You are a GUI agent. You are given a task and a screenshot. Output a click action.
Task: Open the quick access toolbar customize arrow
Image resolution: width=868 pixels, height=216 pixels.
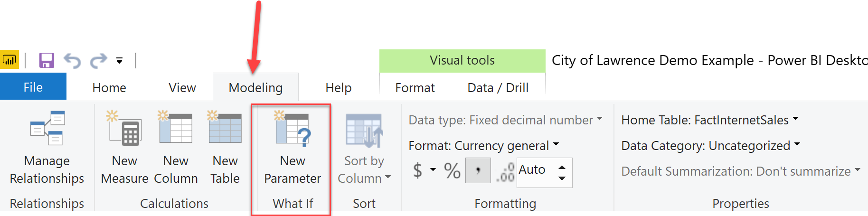[120, 61]
